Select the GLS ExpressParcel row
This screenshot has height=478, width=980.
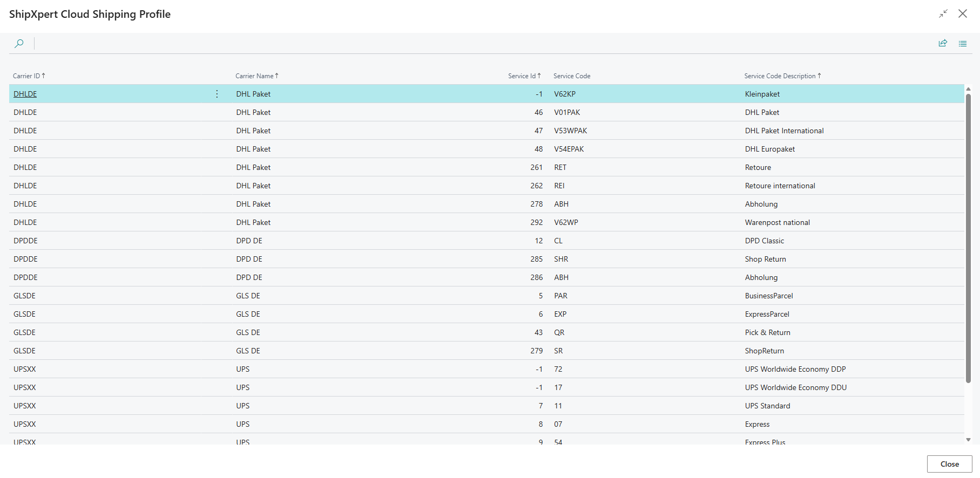click(767, 314)
